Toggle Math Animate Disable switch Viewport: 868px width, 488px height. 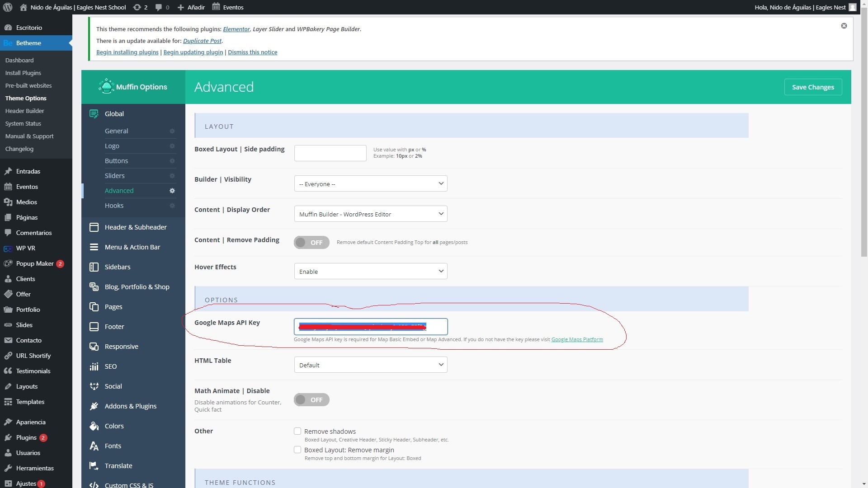click(311, 400)
